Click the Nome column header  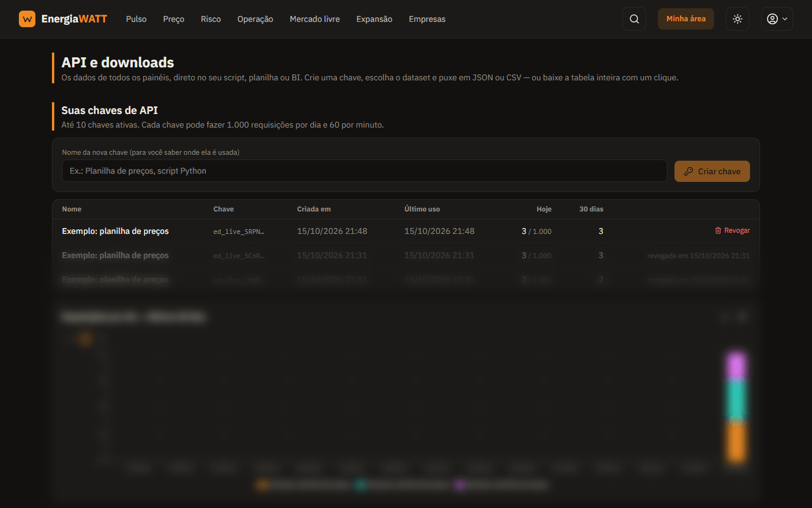point(71,209)
